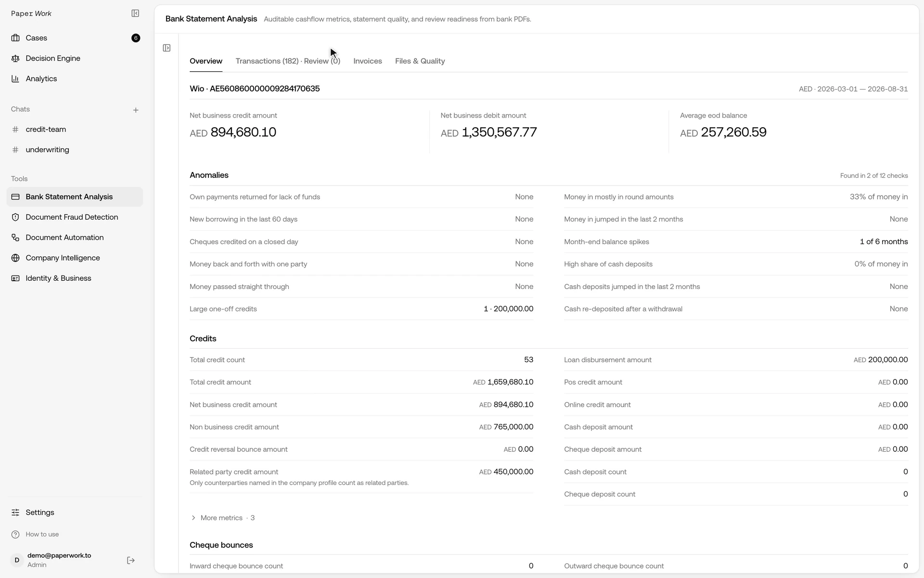Switch to the Overview tab
This screenshot has width=924, height=578.
[206, 61]
